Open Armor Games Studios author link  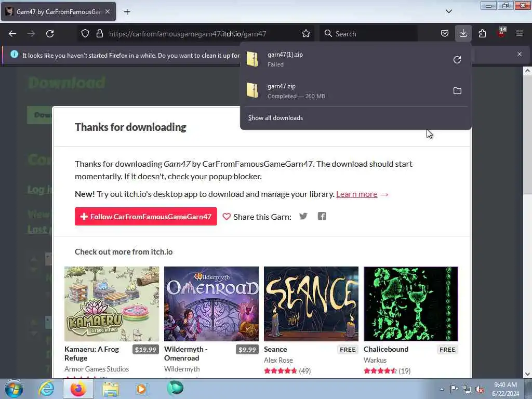pyautogui.click(x=96, y=369)
